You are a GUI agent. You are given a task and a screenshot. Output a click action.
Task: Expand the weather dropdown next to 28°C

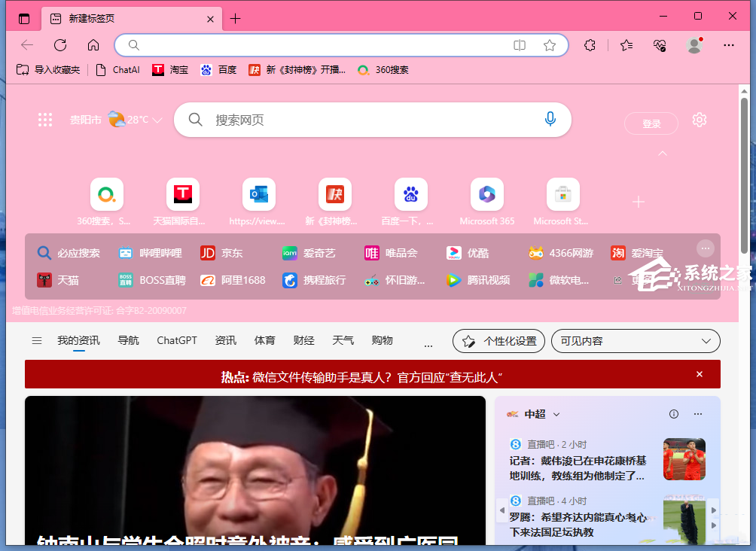tap(157, 119)
